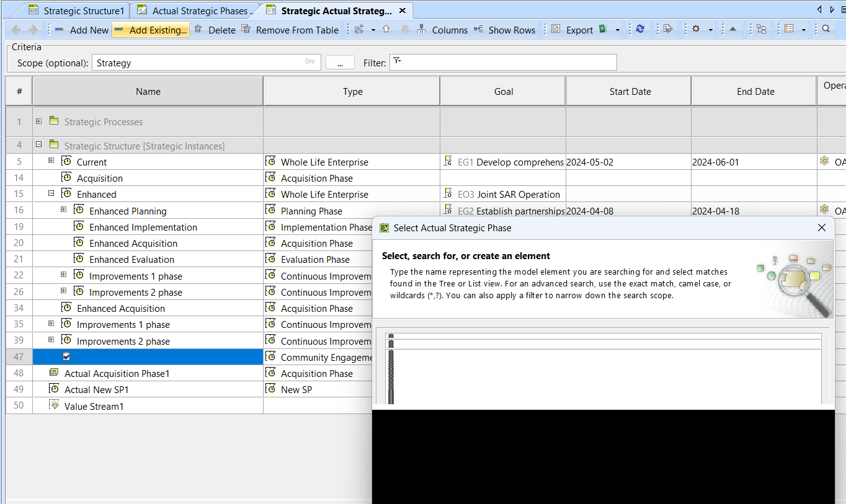This screenshot has width=846, height=504.
Task: Open the gear options dropdown in toolbar
Action: pyautogui.click(x=710, y=30)
